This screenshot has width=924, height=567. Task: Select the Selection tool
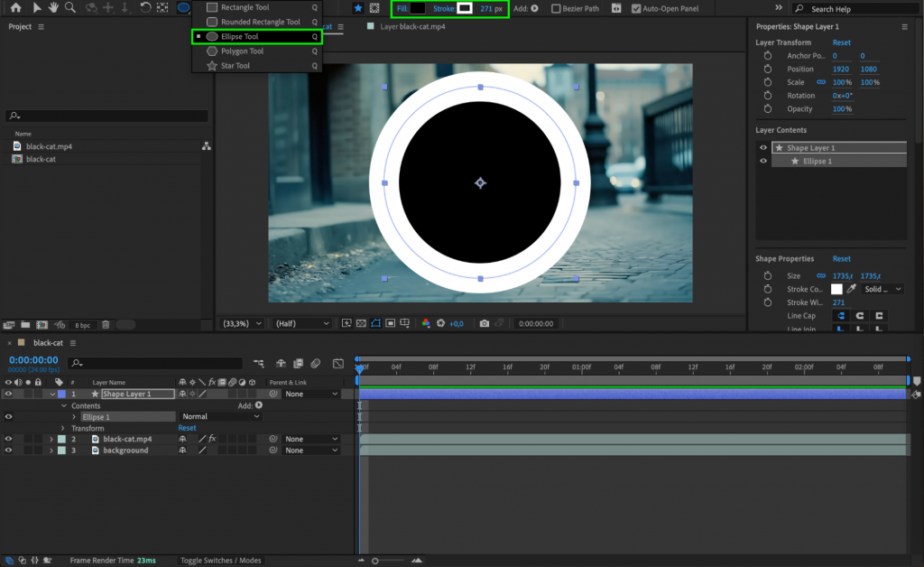[36, 8]
